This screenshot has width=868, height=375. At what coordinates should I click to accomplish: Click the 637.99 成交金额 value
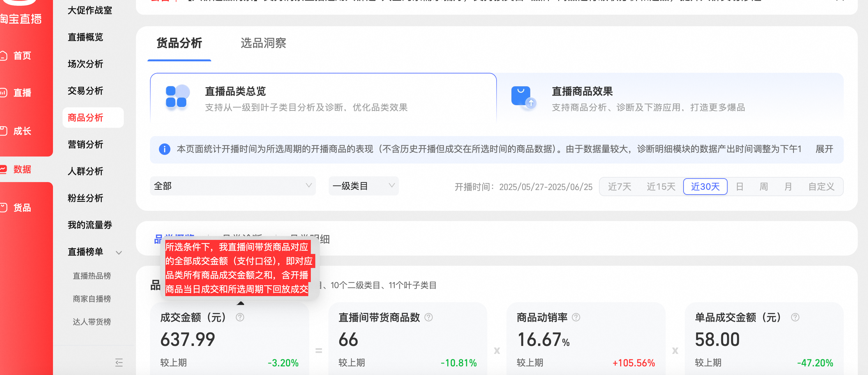tap(188, 339)
